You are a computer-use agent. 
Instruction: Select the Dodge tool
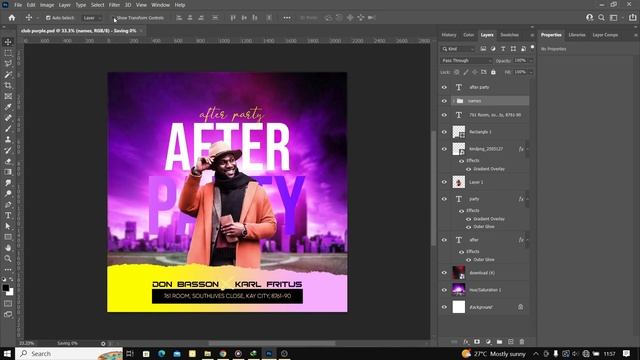8,193
